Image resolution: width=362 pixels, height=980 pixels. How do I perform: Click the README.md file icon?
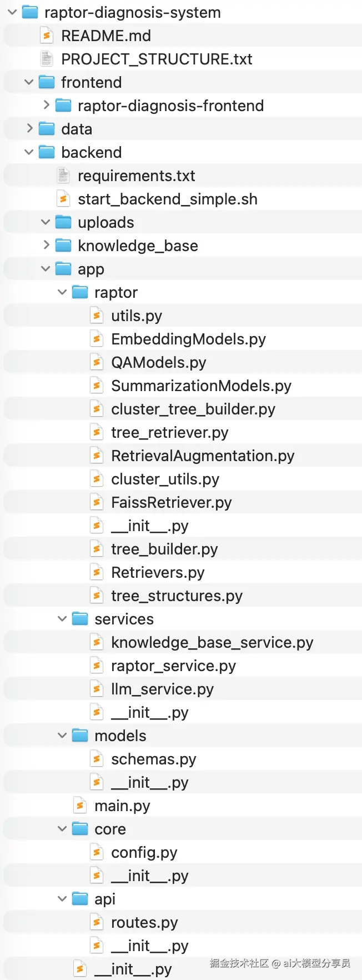point(47,36)
